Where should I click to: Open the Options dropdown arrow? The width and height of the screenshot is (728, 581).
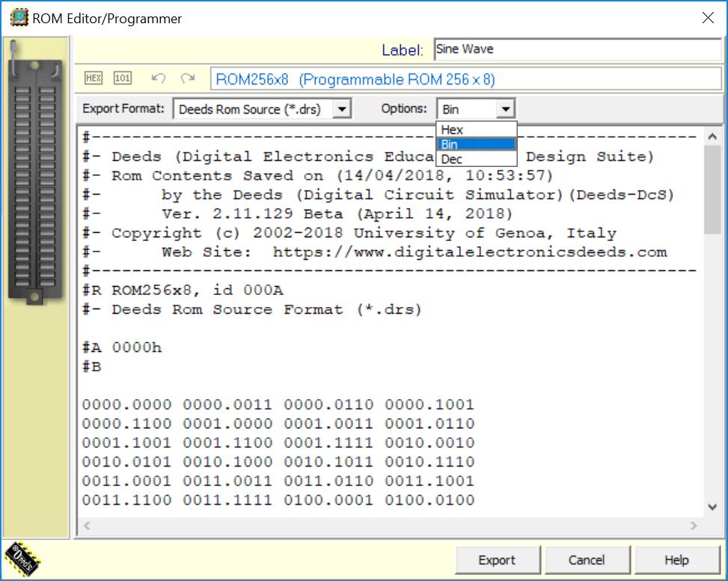pyautogui.click(x=506, y=109)
